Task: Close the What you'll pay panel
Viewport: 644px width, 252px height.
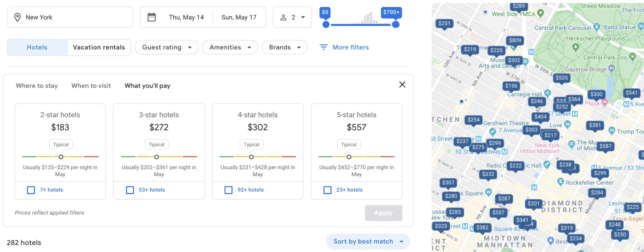Action: (x=402, y=84)
